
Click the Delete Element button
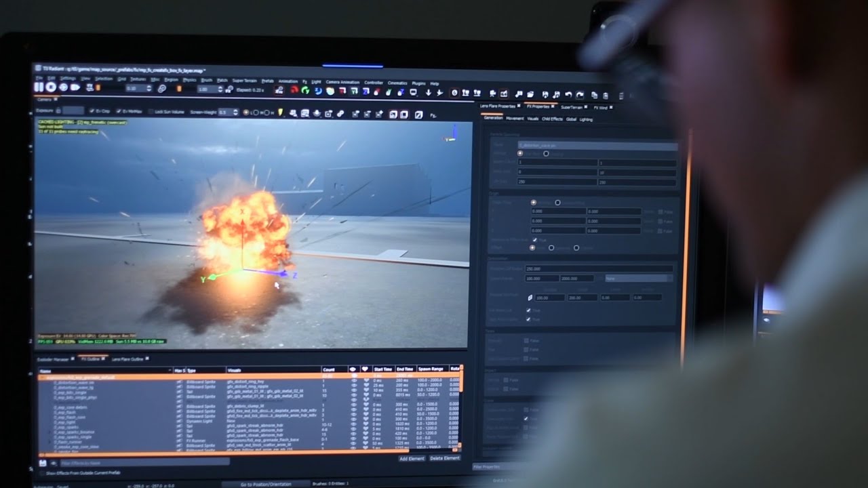[445, 458]
